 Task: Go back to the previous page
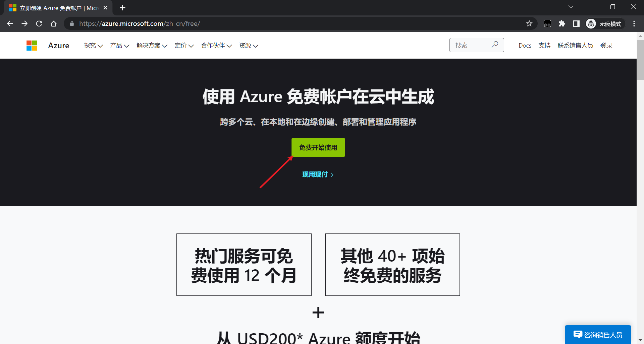10,23
